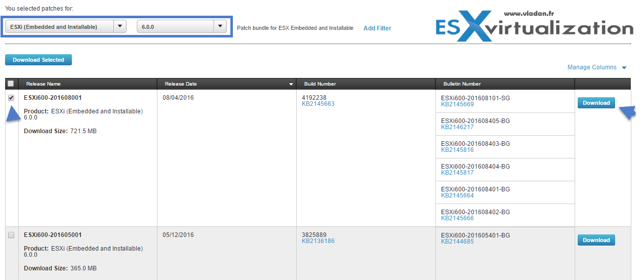Click the 05/12/2016 release date

tap(178, 235)
